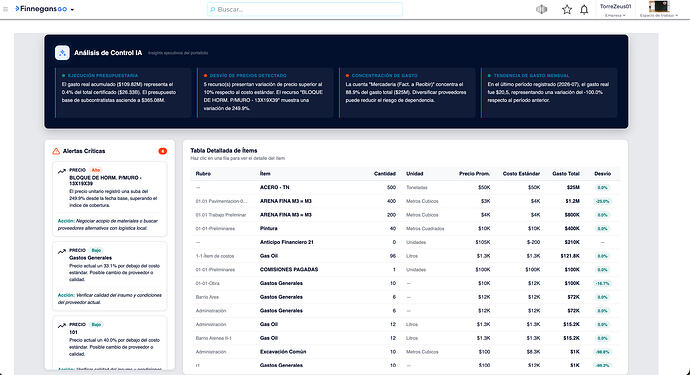The height and width of the screenshot is (375, 690).
Task: Sort table by Ítem column header
Action: click(265, 173)
